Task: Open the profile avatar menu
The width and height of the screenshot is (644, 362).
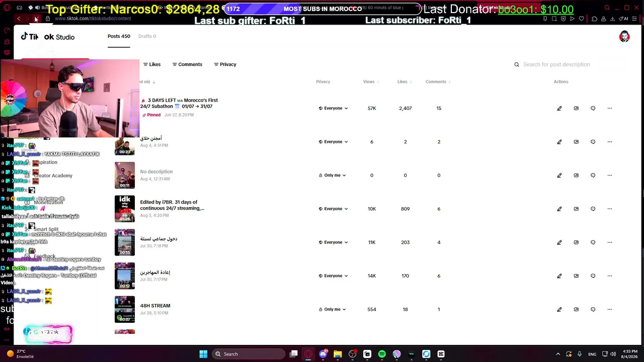Action: click(624, 37)
